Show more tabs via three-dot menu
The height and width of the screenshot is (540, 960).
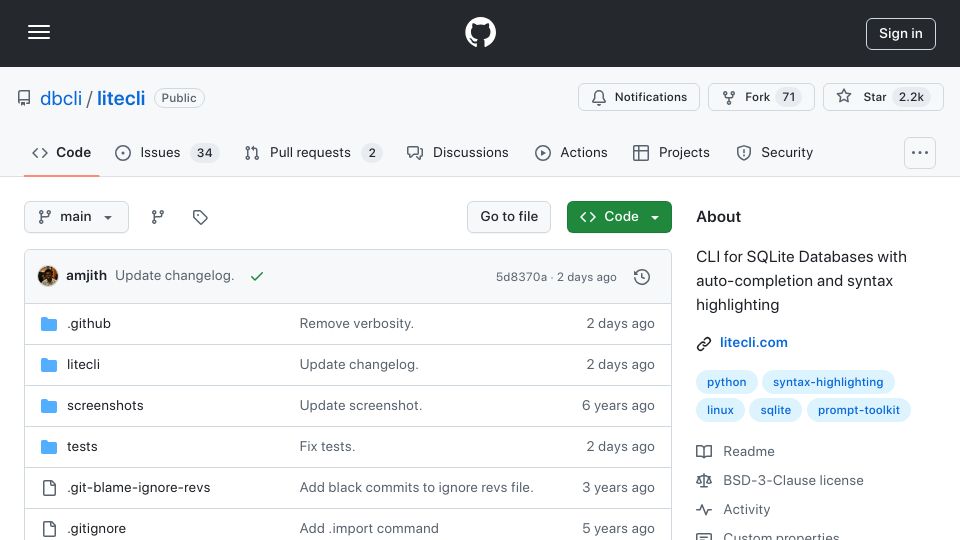tap(920, 153)
